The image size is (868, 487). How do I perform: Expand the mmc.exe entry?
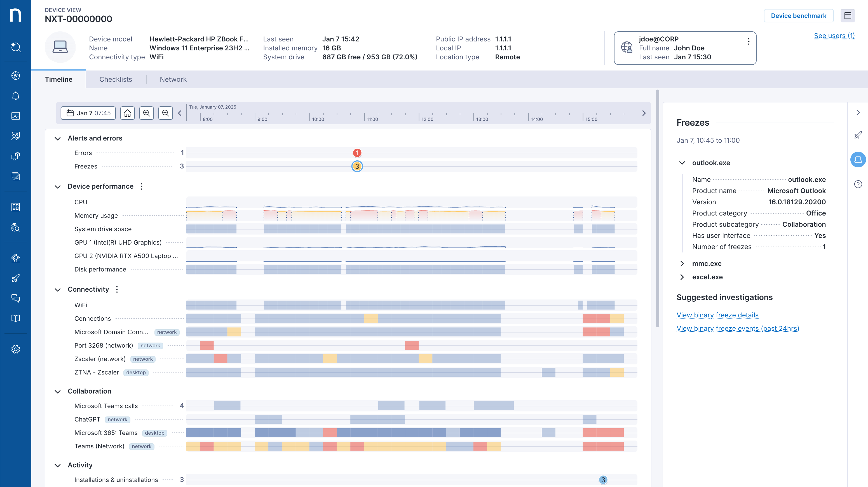(x=682, y=264)
